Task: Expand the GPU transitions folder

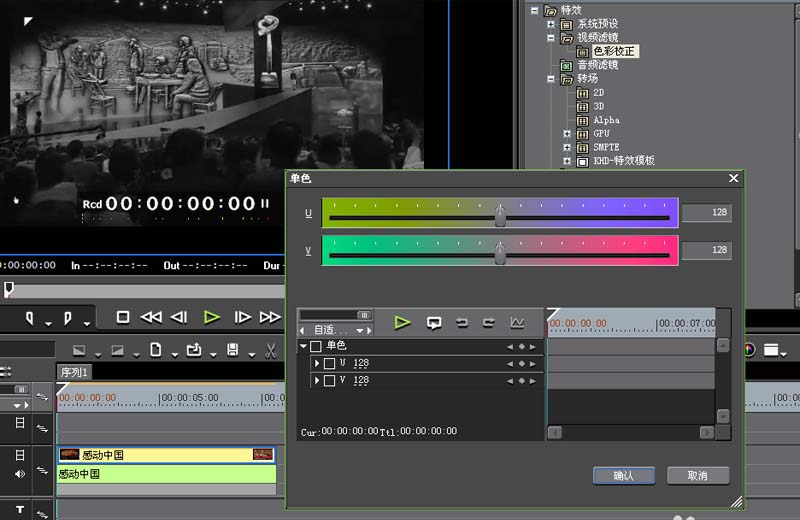Action: [567, 133]
